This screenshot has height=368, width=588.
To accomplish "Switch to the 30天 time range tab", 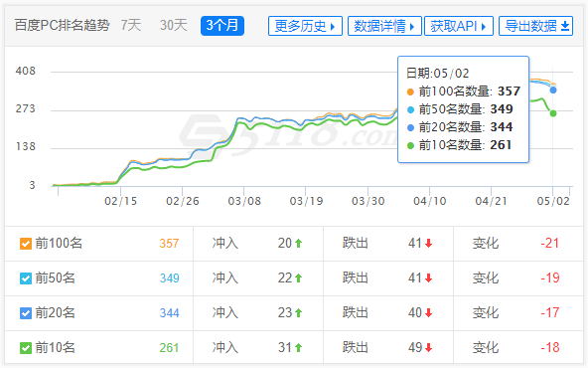I will pyautogui.click(x=173, y=26).
